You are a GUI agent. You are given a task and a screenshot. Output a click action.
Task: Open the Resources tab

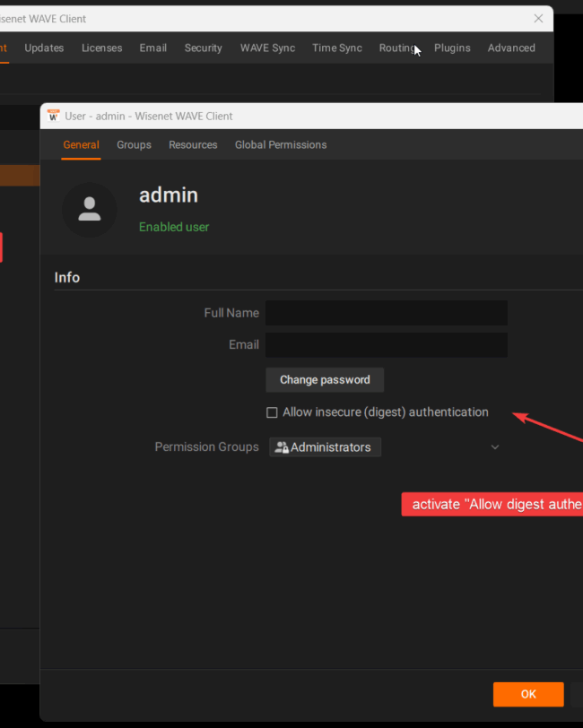click(x=193, y=145)
